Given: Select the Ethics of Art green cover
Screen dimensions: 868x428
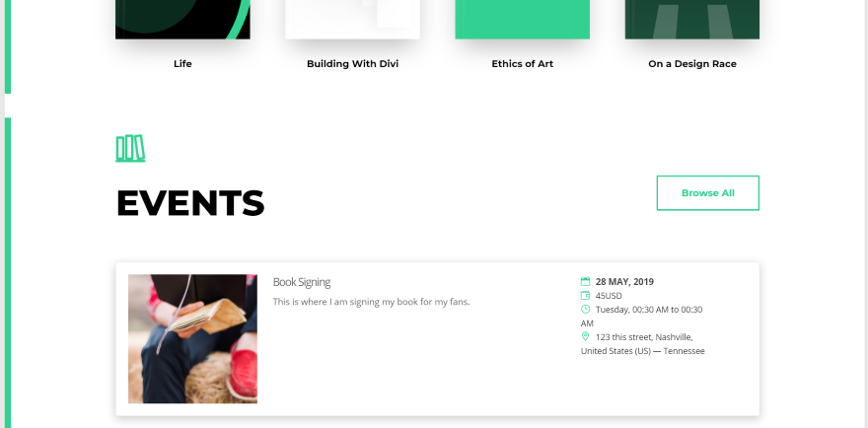Looking at the screenshot, I should (522, 20).
